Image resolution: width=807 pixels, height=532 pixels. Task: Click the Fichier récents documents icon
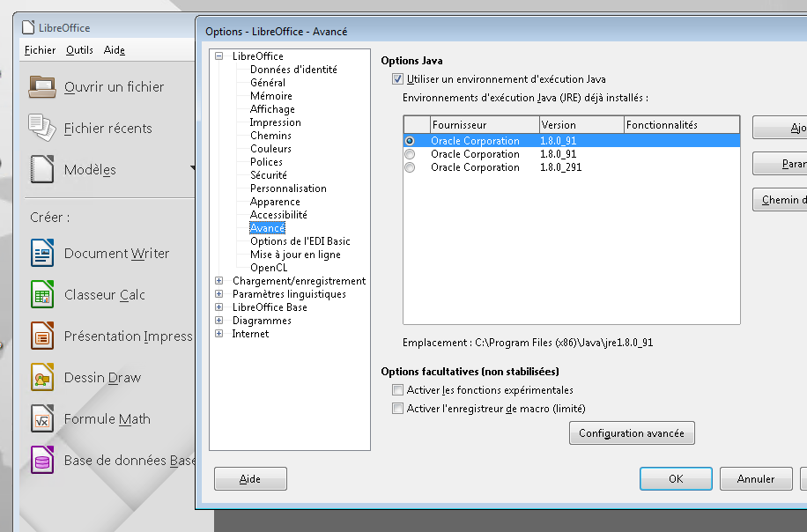(x=41, y=128)
